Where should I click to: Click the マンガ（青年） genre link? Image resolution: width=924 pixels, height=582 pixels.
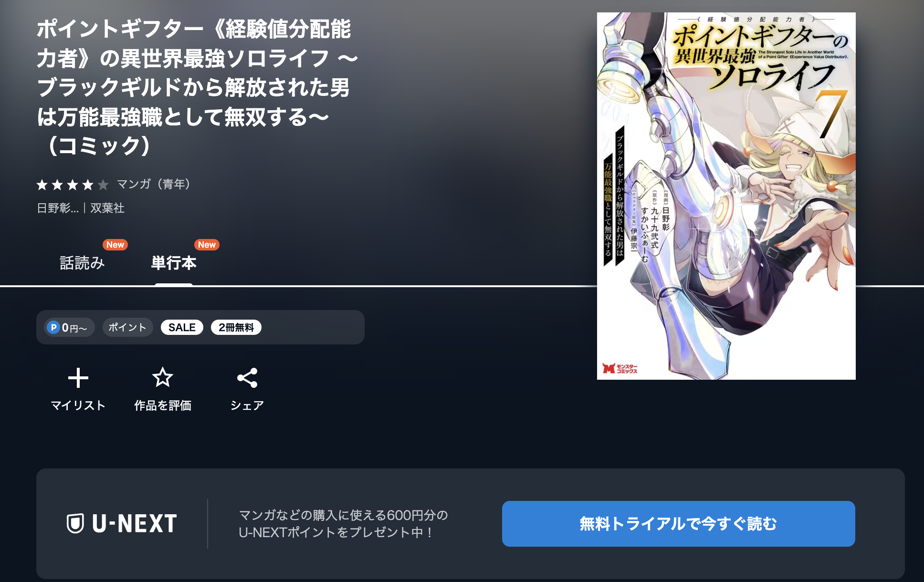(153, 184)
